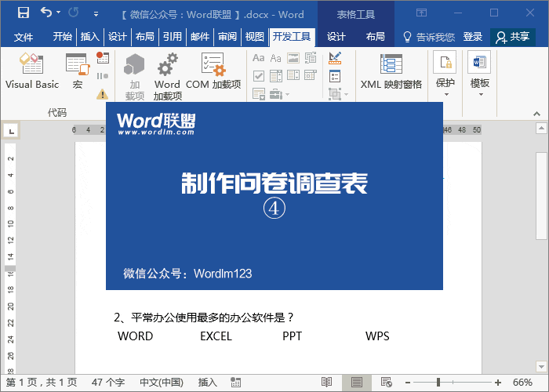The image size is (549, 392).
Task: Insert Combo Box content control
Action: [x=276, y=75]
